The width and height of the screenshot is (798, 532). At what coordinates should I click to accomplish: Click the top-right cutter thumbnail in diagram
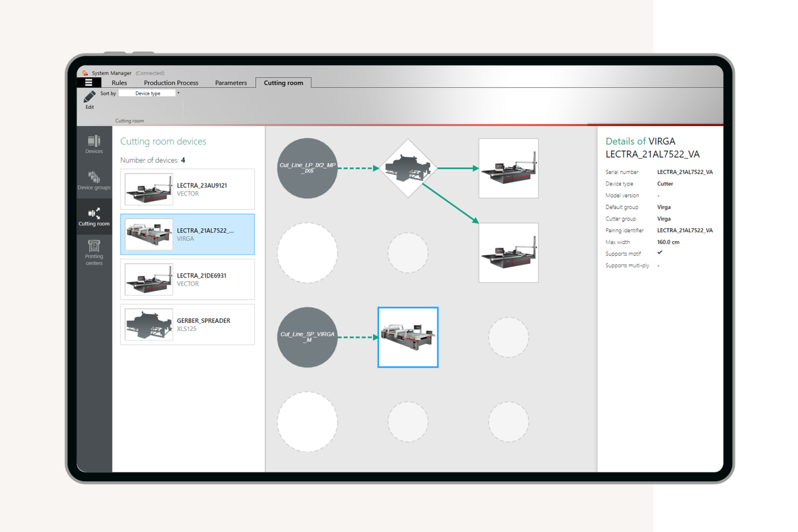pyautogui.click(x=508, y=168)
